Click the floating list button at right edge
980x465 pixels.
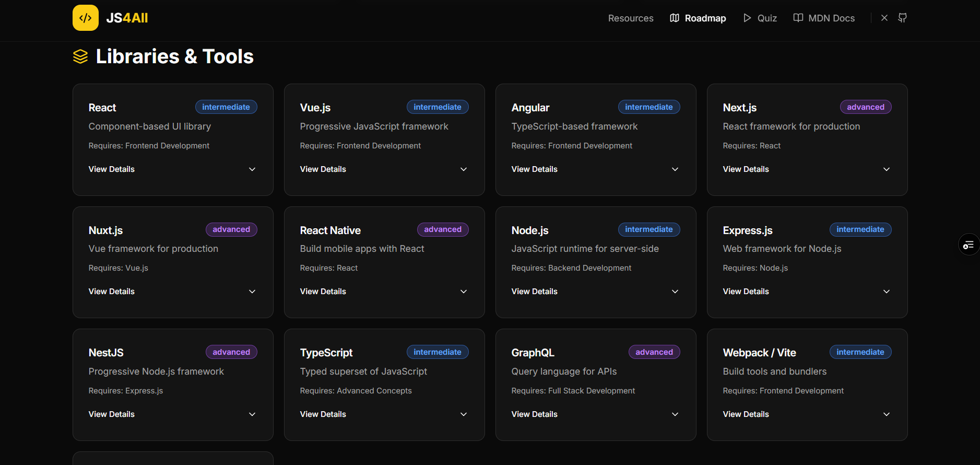[x=969, y=245]
